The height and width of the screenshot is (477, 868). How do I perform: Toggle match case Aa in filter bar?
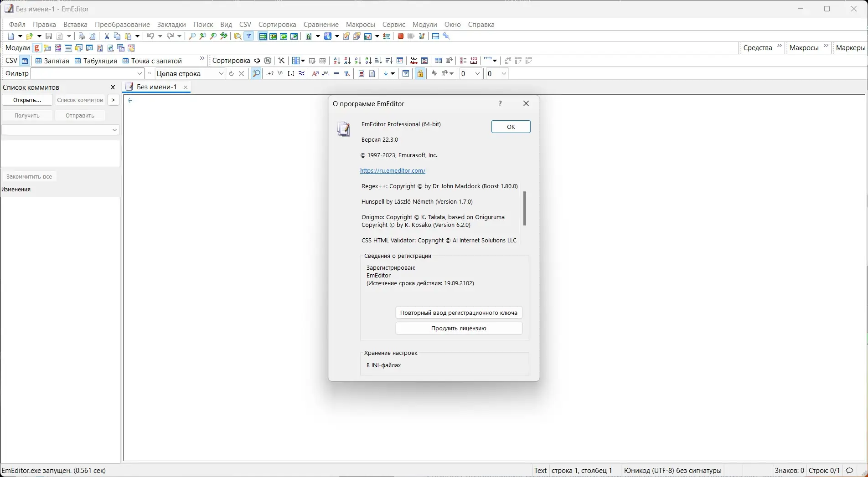315,73
